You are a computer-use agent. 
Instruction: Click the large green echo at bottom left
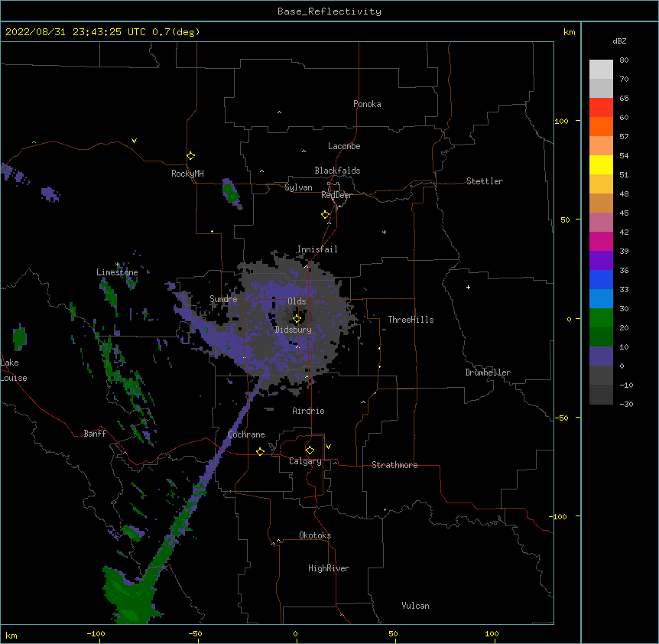(131, 595)
